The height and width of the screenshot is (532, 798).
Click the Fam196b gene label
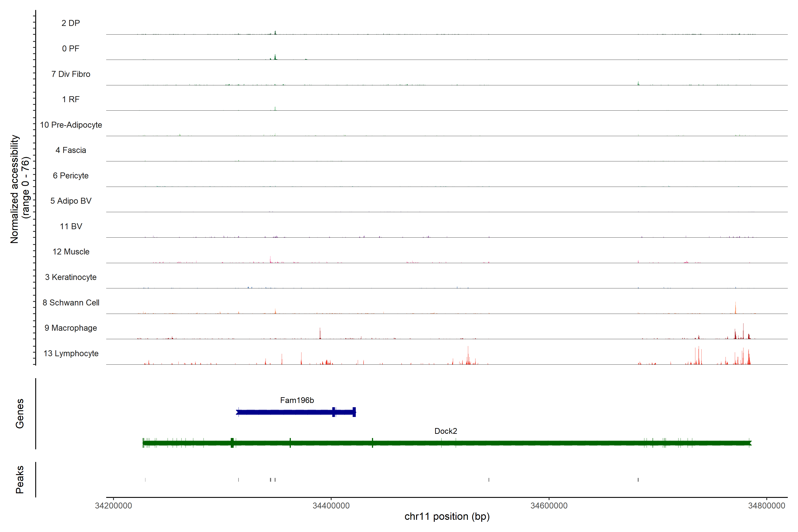(x=297, y=400)
